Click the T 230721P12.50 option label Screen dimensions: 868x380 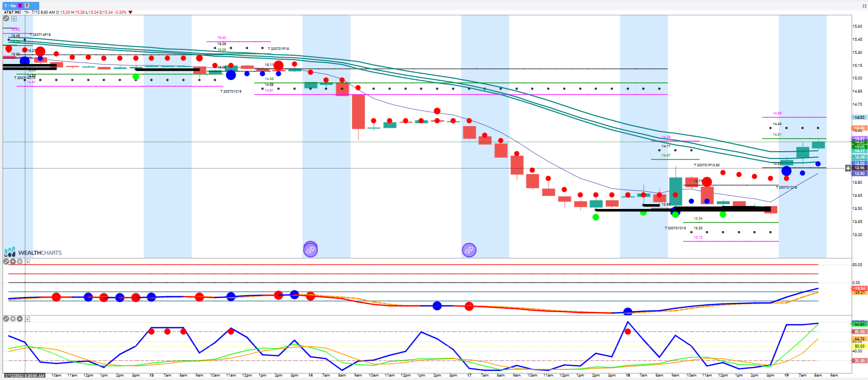click(707, 165)
